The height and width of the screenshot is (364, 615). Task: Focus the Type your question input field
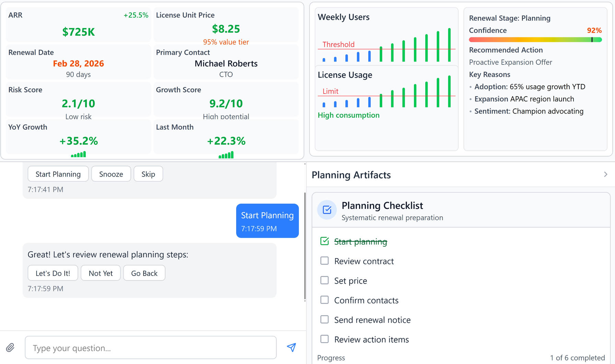click(151, 348)
